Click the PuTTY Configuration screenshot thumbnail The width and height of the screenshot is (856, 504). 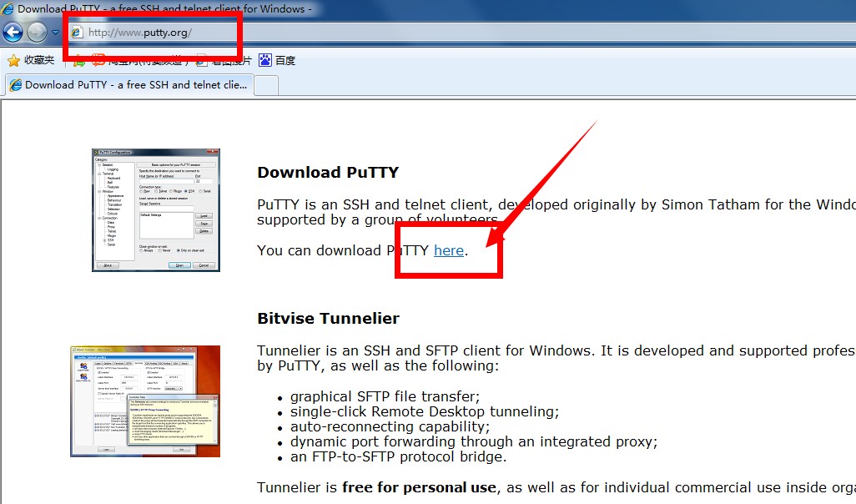coord(155,210)
